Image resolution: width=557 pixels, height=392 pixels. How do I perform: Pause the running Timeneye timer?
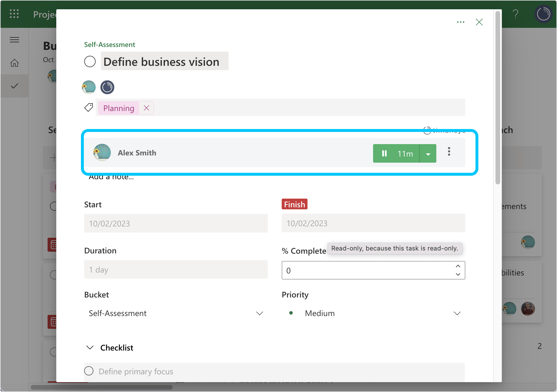tap(385, 153)
